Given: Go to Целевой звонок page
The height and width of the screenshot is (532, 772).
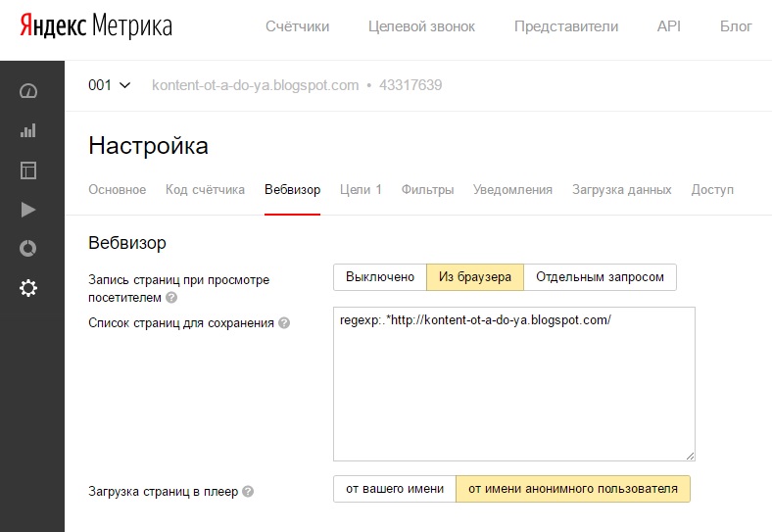Looking at the screenshot, I should [x=421, y=26].
